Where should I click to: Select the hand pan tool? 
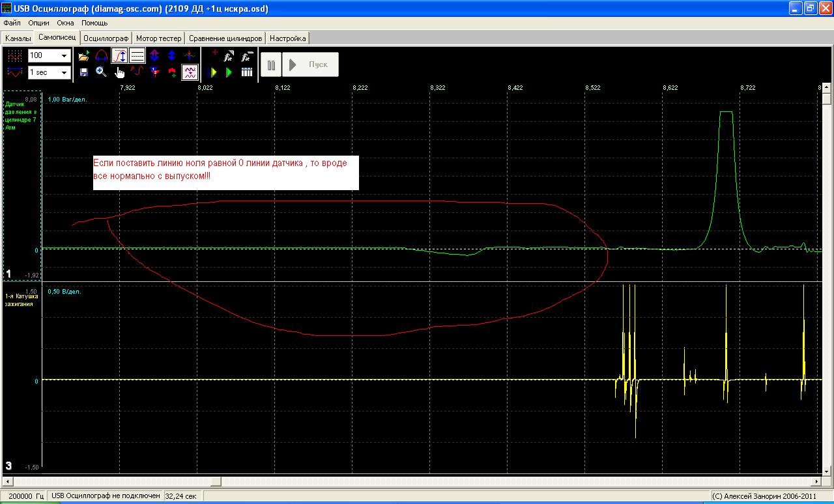coord(119,72)
